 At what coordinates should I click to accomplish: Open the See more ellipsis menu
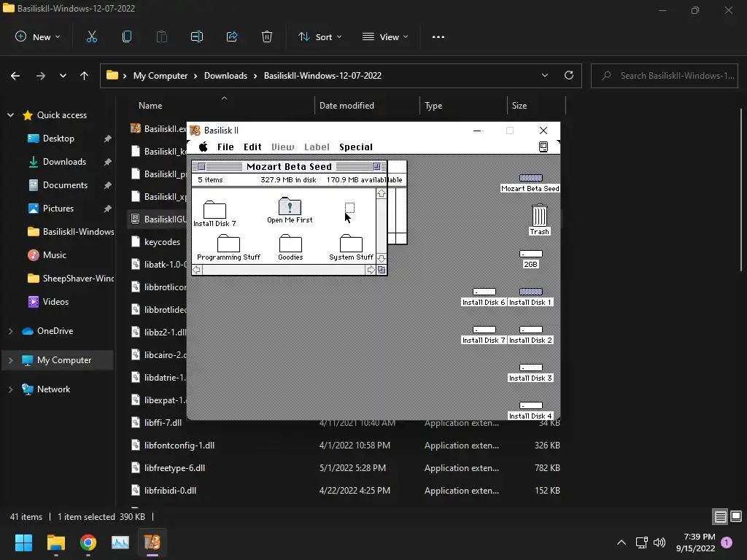point(438,36)
